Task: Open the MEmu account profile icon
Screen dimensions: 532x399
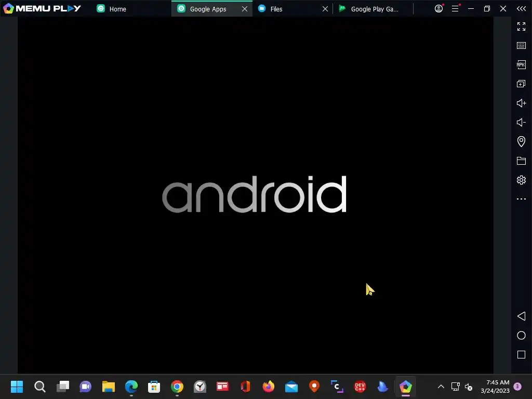Action: (438, 8)
